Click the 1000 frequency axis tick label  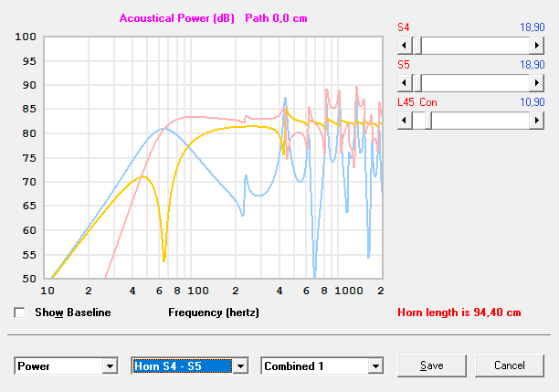[x=349, y=291]
